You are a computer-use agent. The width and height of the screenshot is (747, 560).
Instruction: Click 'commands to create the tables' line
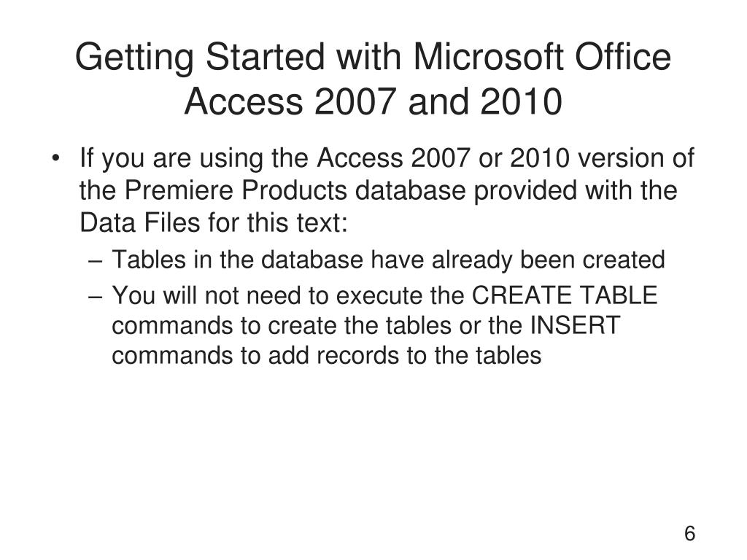pos(281,326)
